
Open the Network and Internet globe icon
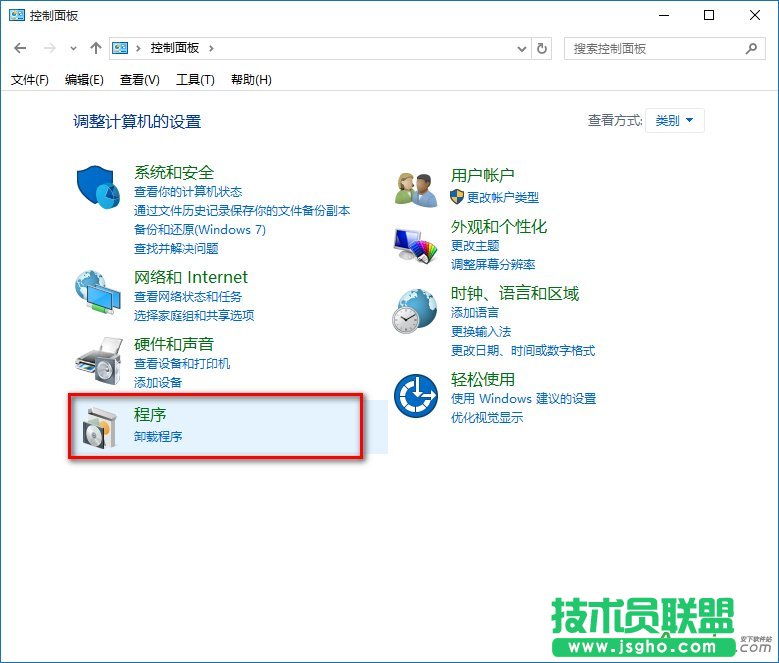tap(98, 292)
